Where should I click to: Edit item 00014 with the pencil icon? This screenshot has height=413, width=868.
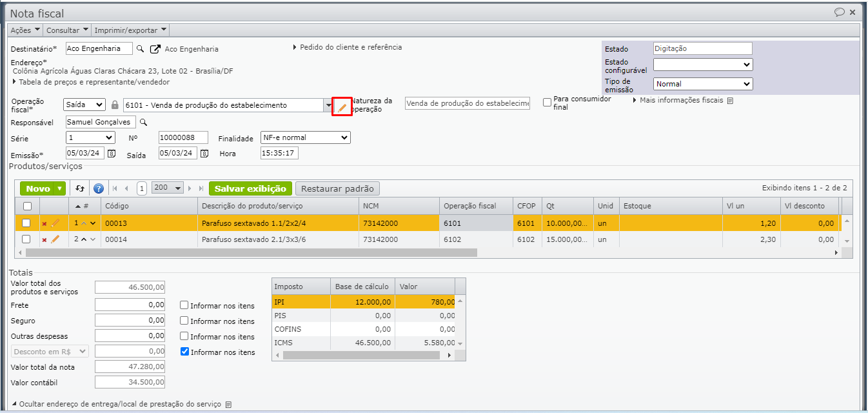(55, 239)
